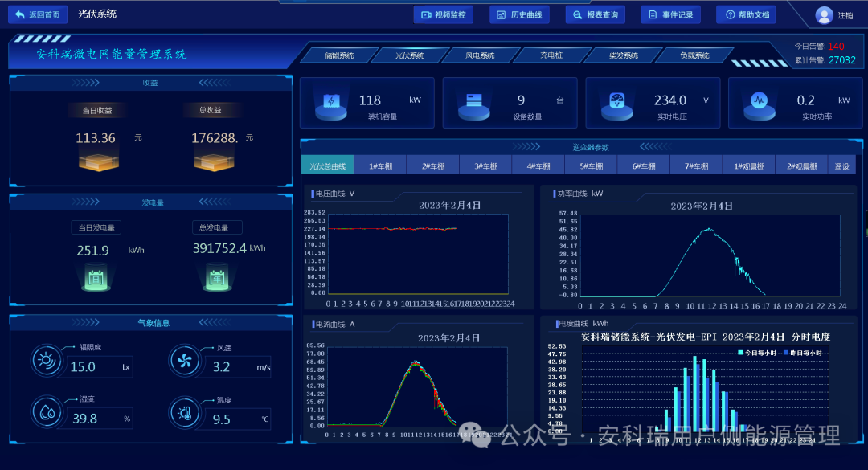Screen dimensions: 868x470
Task: Click the 当日发电量 day calendar icon
Action: 96,278
